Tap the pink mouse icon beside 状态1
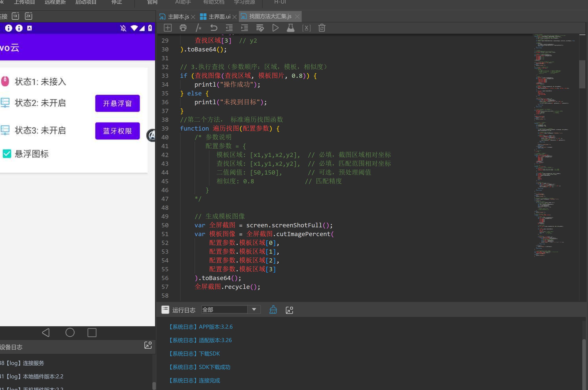588x390 pixels. (x=5, y=81)
